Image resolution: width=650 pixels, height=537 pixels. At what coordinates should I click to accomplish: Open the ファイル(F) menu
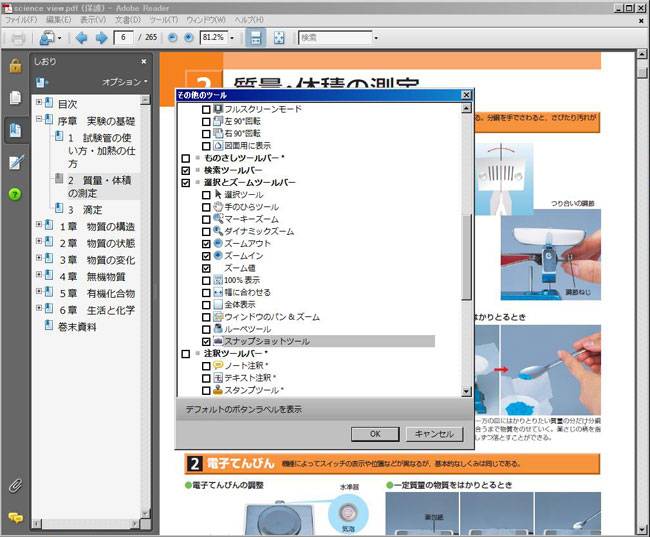point(21,20)
